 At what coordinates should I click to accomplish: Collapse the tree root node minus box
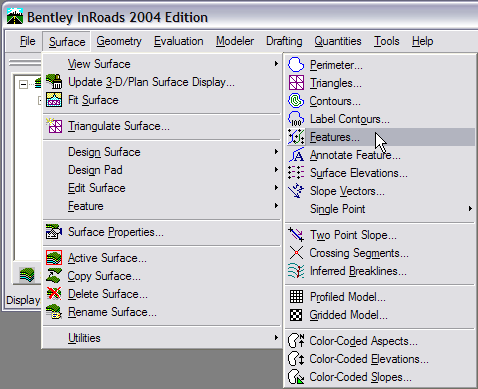23,84
